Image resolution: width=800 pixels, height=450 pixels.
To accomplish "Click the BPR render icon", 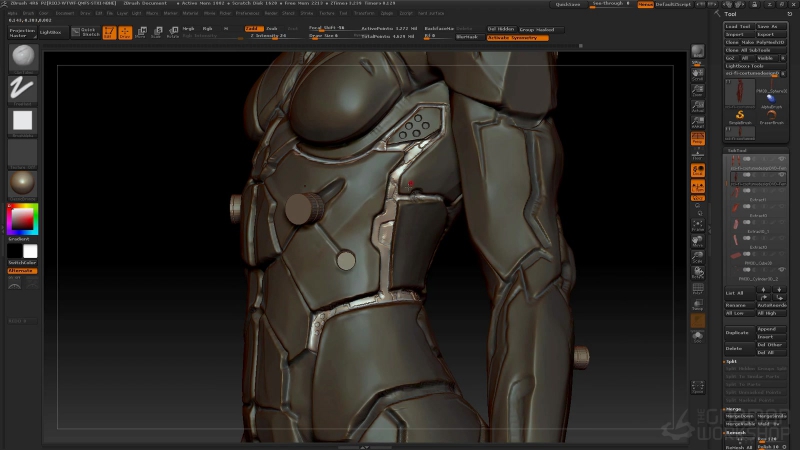I will coord(697,53).
